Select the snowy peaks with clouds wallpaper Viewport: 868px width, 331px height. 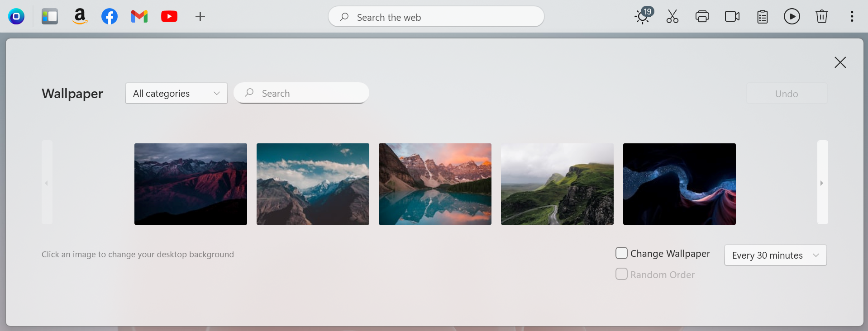[313, 184]
